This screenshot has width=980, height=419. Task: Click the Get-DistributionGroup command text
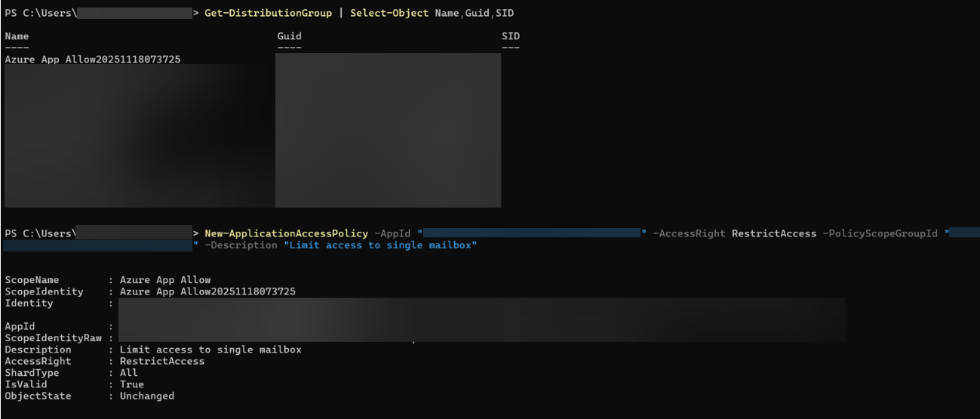pos(272,14)
